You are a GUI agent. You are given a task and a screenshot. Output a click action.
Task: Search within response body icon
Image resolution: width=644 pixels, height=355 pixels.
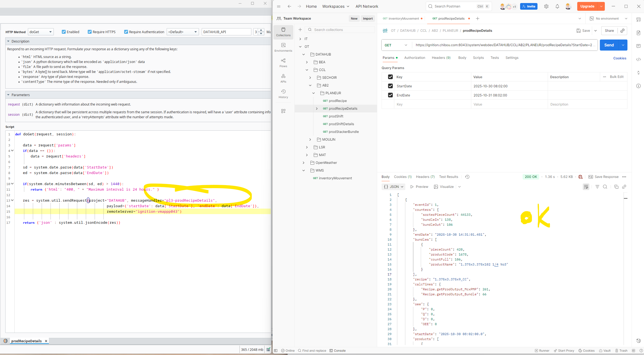605,187
